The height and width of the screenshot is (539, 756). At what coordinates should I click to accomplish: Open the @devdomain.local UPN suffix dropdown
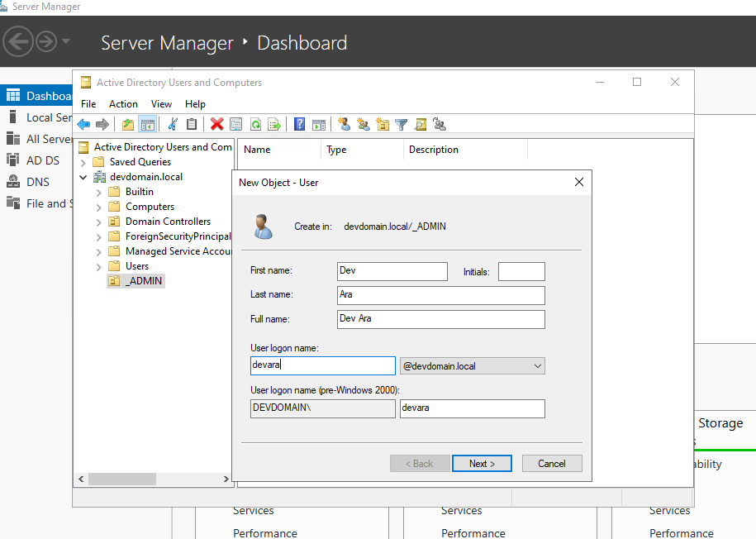point(473,366)
